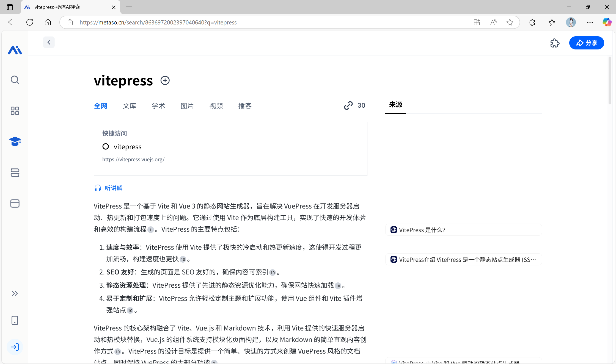This screenshot has width=616, height=364.
Task: Switch to the 播客 tab
Action: [x=245, y=106]
